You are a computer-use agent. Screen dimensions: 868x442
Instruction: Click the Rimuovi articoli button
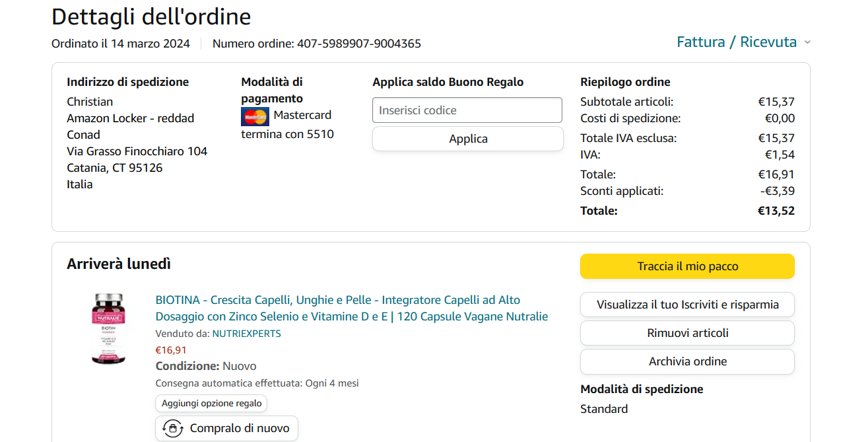[687, 333]
